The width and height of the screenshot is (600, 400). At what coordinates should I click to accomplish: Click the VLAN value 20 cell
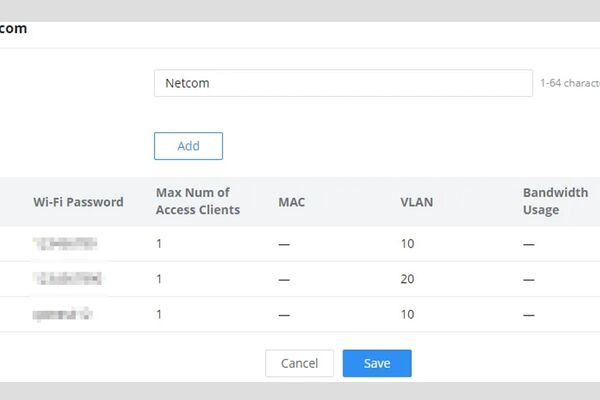(407, 279)
